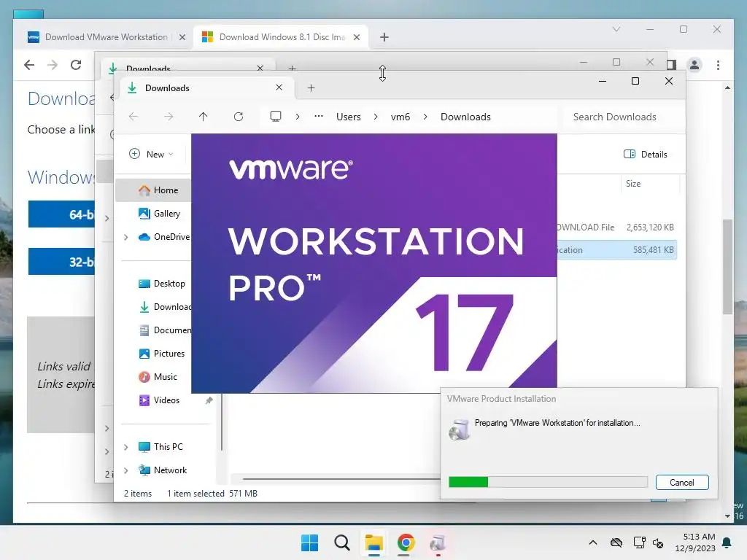
Task: Click the installation progress bar
Action: (x=548, y=482)
